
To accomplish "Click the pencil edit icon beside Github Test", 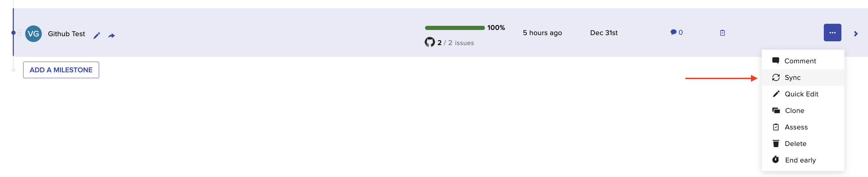I will click(x=97, y=35).
